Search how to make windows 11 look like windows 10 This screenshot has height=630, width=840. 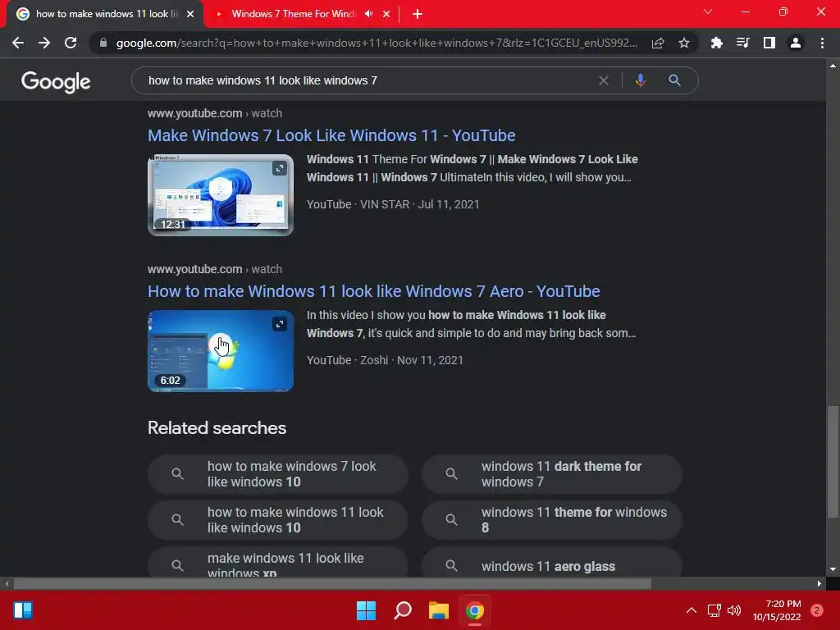(277, 520)
